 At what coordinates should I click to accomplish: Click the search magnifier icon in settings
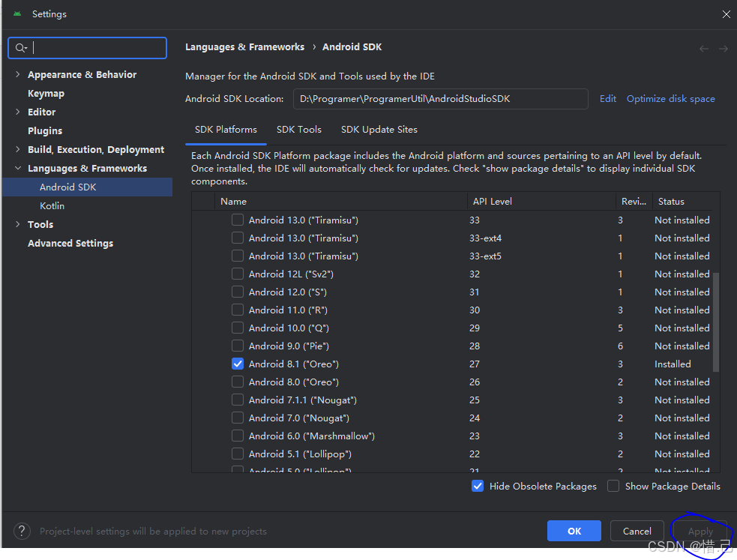coord(19,48)
